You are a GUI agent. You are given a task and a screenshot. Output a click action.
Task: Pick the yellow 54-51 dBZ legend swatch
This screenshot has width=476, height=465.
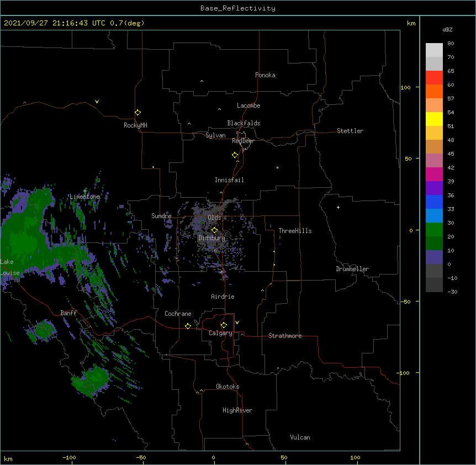(434, 119)
